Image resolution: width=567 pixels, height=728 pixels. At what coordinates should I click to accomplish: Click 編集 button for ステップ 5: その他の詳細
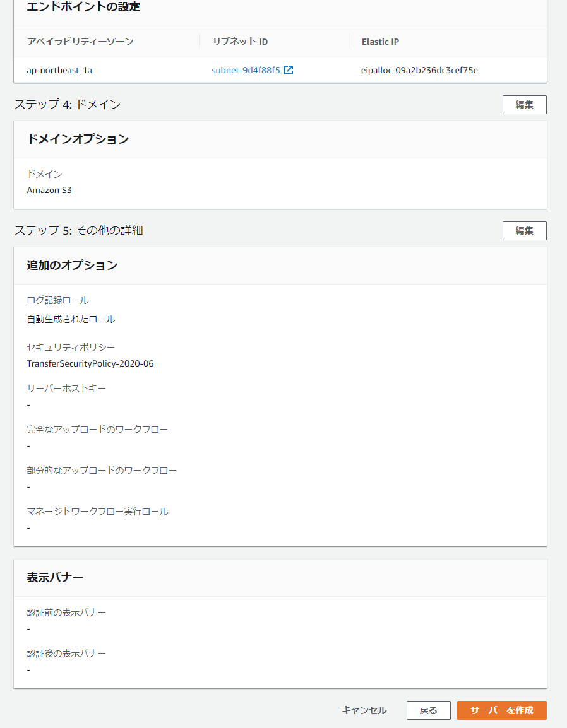pyautogui.click(x=524, y=231)
